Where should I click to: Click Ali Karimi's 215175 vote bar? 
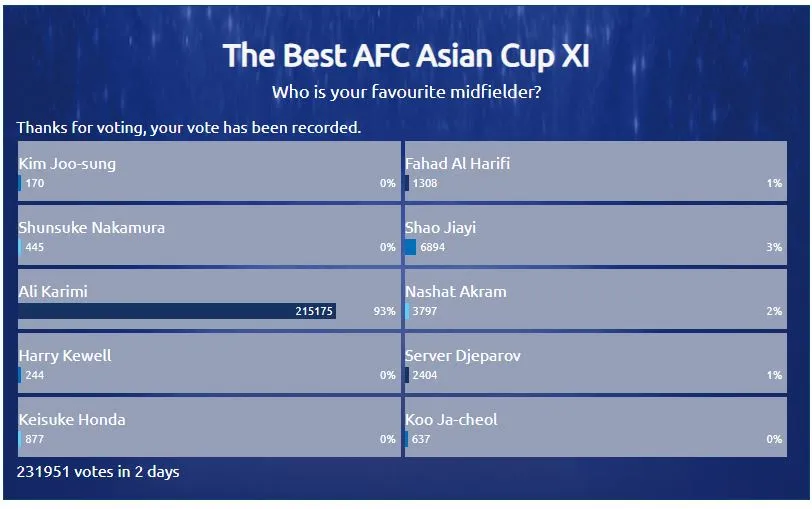(x=177, y=311)
